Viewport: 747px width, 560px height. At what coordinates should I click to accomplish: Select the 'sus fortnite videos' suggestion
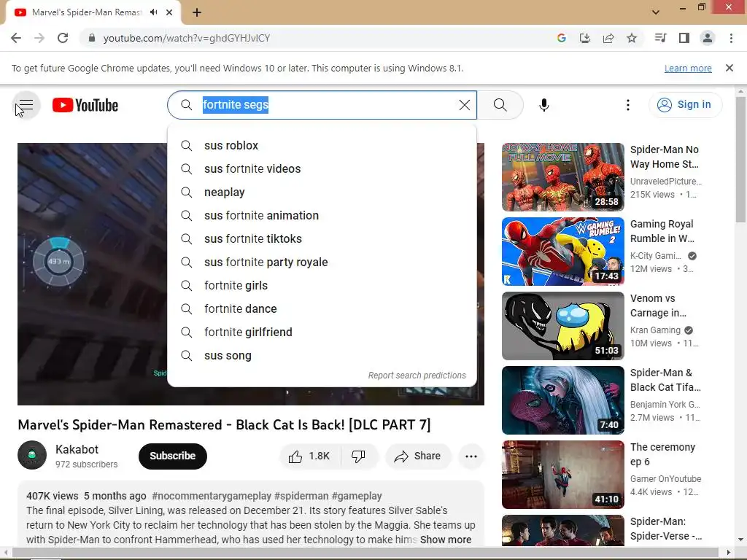(322, 168)
